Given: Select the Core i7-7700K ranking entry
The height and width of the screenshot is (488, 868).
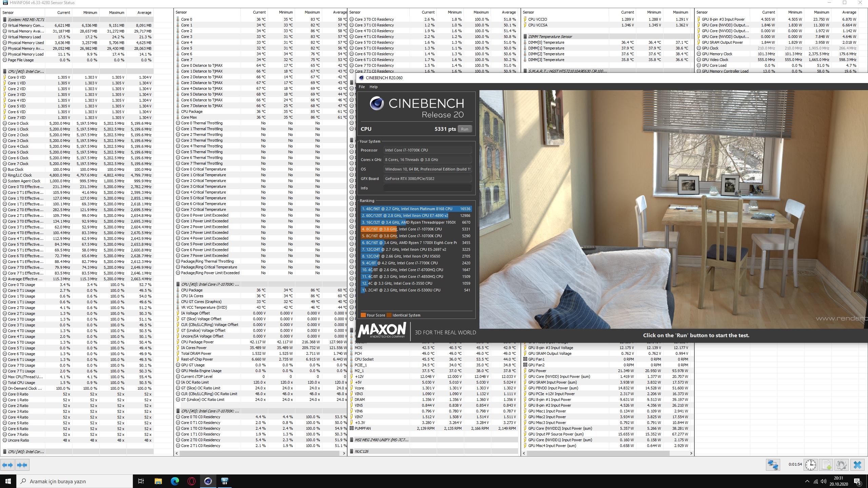Looking at the screenshot, I should point(416,263).
